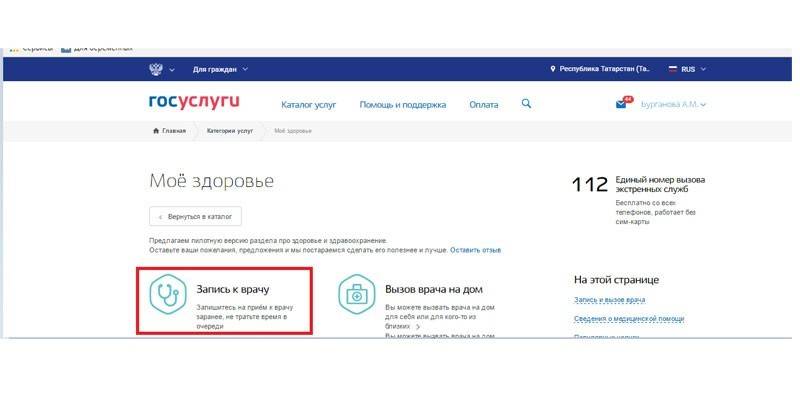800x400 pixels.
Task: Click the Russian flag language icon
Action: point(671,69)
